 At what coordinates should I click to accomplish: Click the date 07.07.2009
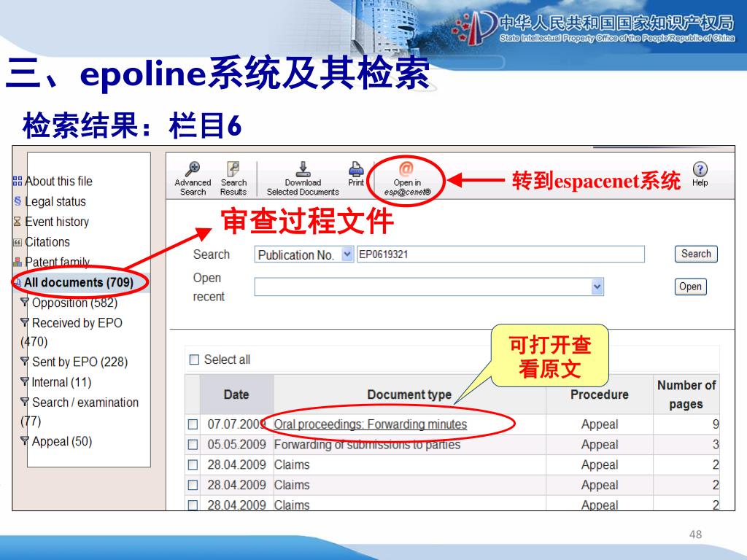pos(236,424)
